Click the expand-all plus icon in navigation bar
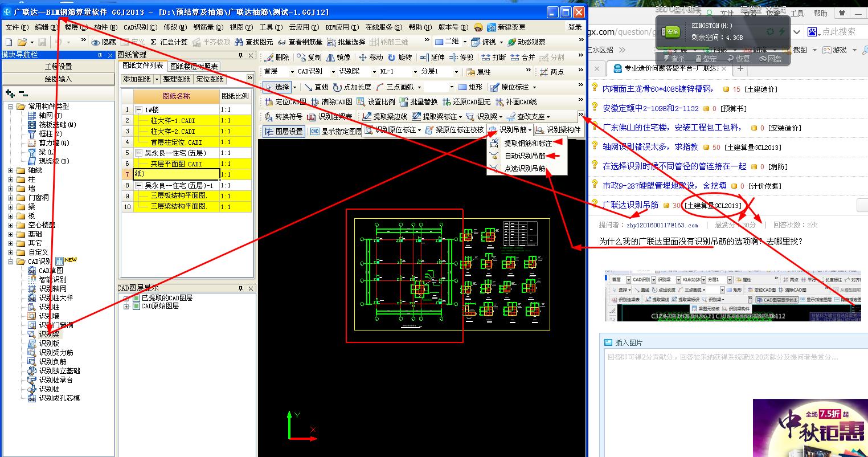Image resolution: width=868 pixels, height=457 pixels. pos(10,93)
